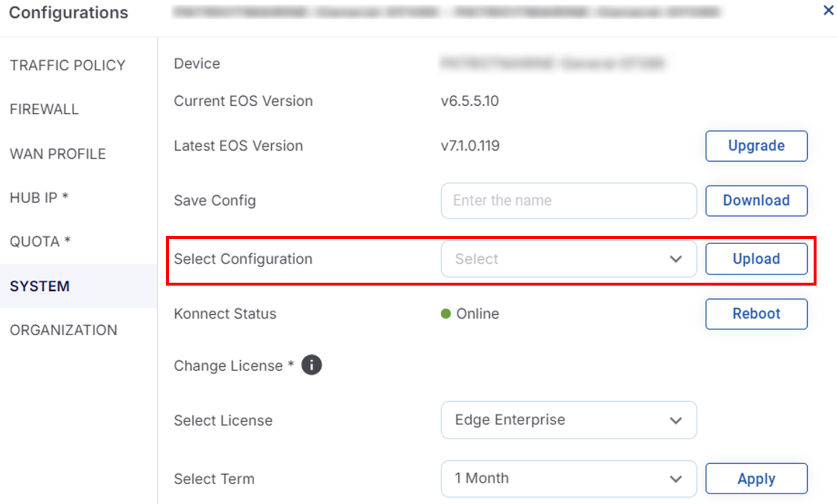Select the SYSTEM tab
837x504 pixels.
pyautogui.click(x=40, y=286)
